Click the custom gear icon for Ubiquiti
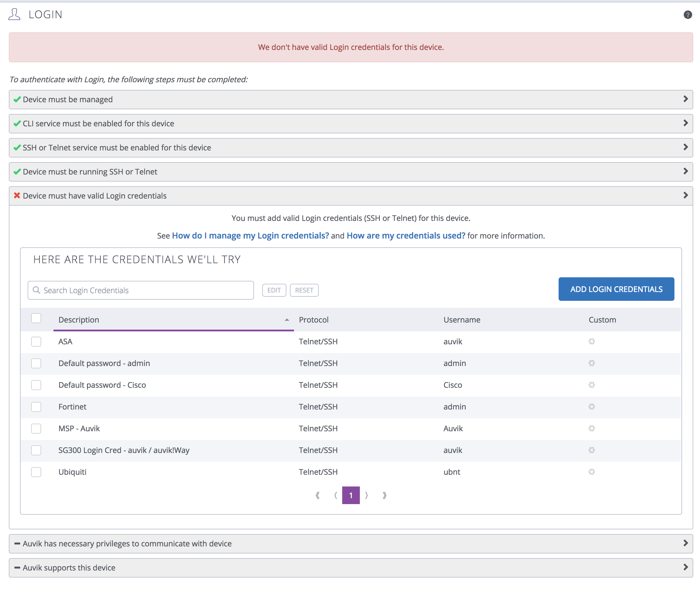The width and height of the screenshot is (700, 589). pos(592,471)
